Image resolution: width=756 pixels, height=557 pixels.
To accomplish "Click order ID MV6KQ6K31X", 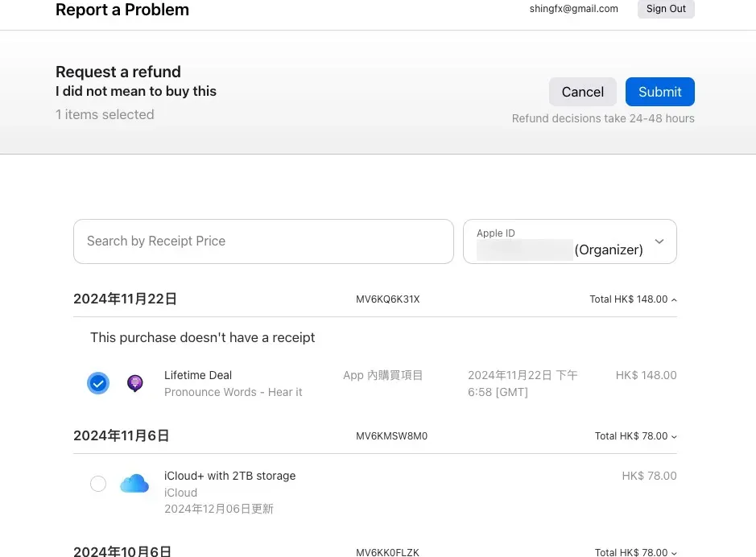I will point(388,299).
